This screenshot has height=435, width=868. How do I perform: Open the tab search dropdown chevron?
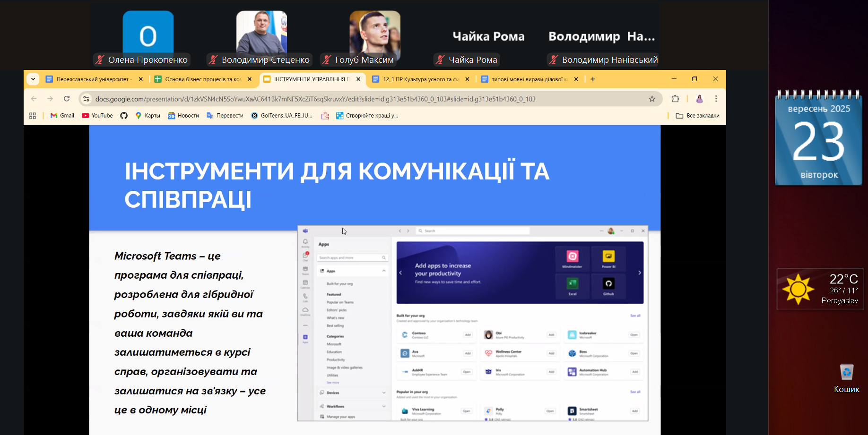(33, 79)
